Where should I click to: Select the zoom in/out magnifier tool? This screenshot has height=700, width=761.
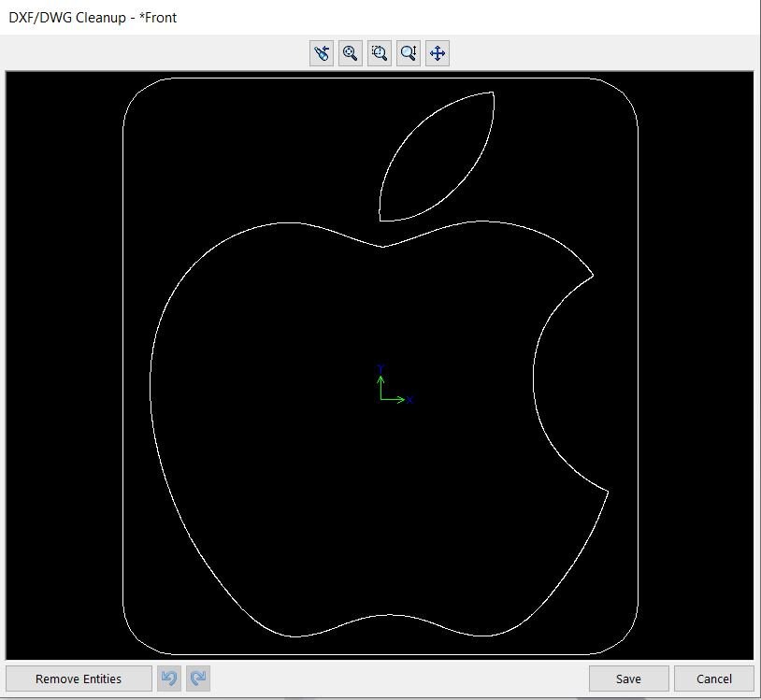click(x=408, y=52)
